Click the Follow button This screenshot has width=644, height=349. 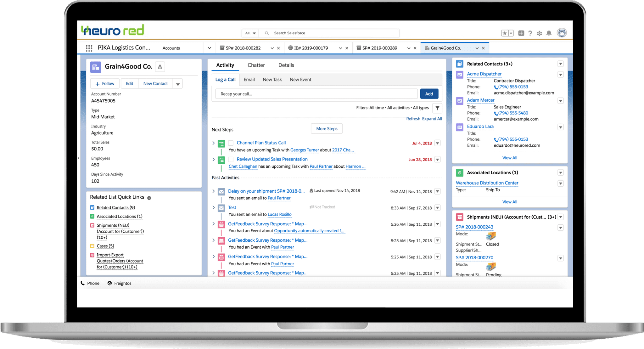(x=105, y=84)
